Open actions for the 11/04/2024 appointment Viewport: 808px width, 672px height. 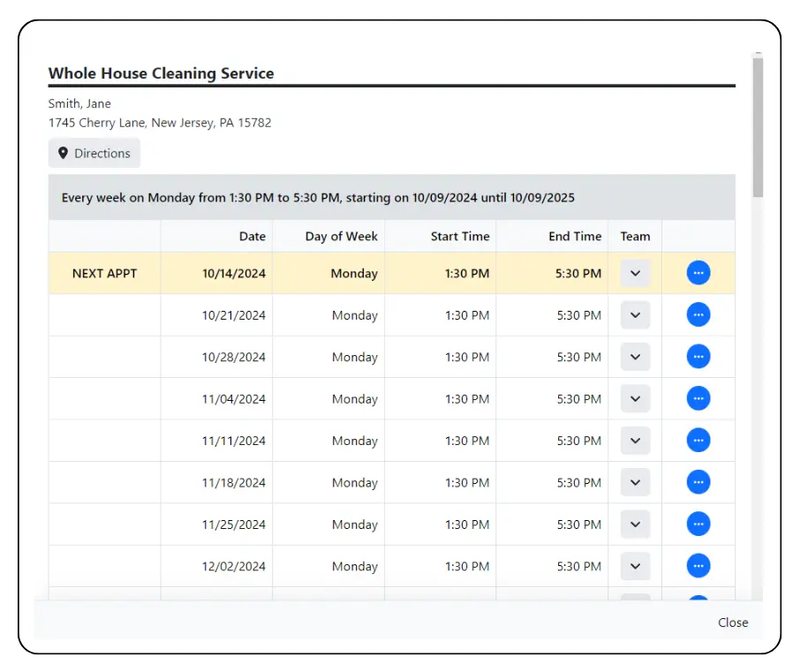(698, 398)
